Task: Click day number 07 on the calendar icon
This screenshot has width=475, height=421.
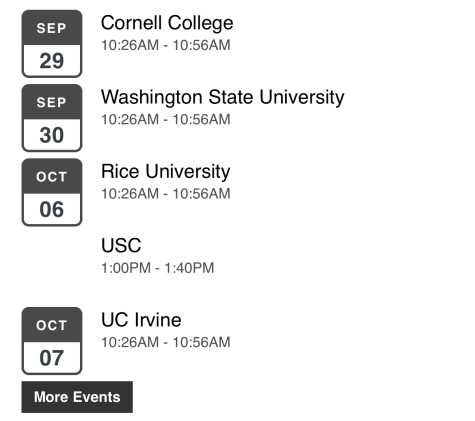Action: click(x=52, y=358)
